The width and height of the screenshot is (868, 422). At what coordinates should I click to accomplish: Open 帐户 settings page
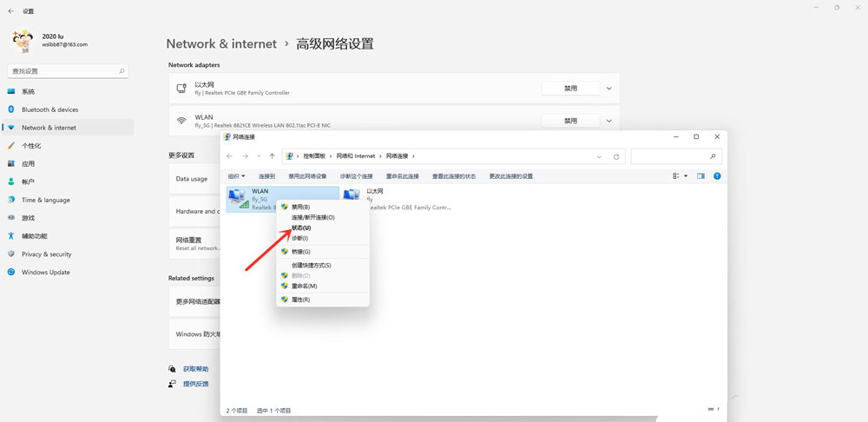[x=68, y=181]
